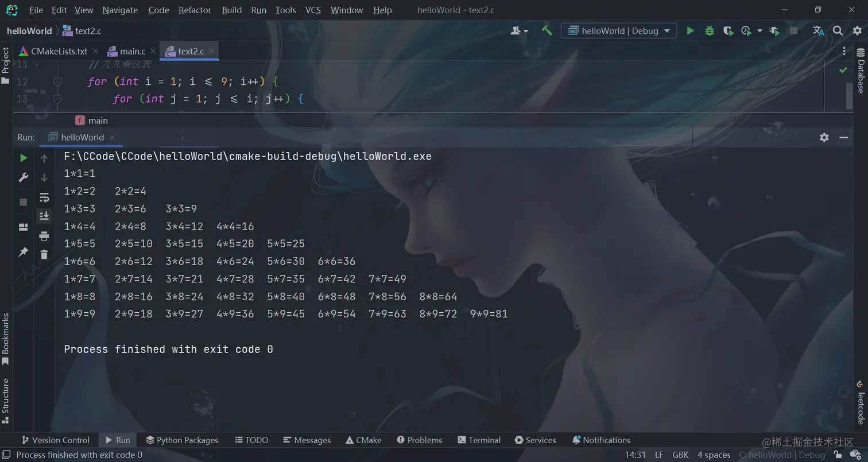
Task: Change GBK file encoding
Action: pos(680,455)
